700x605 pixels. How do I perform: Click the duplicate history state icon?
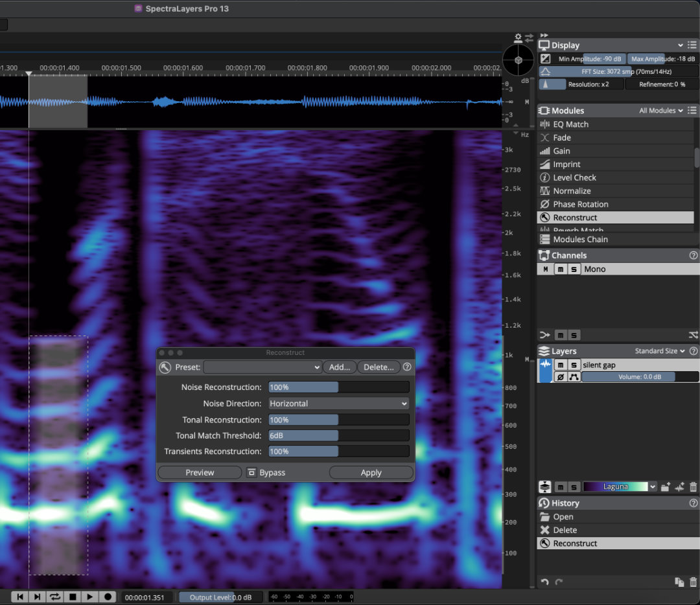pos(679,582)
